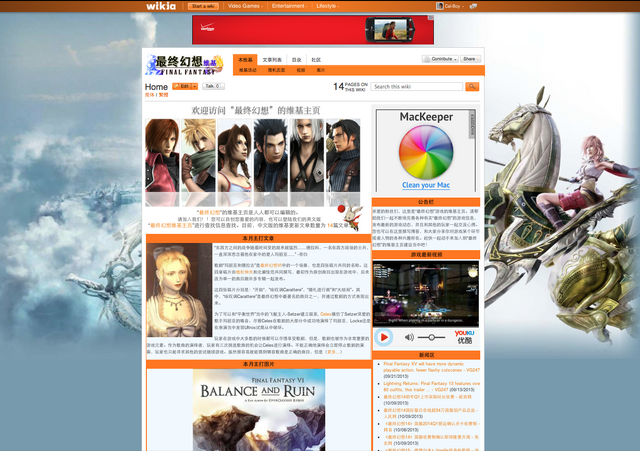The image size is (640, 451).
Task: Click the user avatar in the top bar
Action: pyautogui.click(x=440, y=6)
